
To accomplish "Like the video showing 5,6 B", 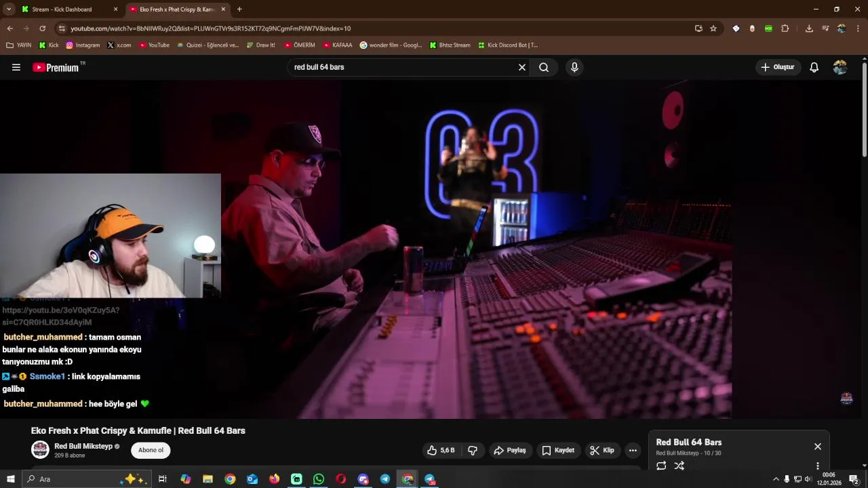I will (x=441, y=450).
